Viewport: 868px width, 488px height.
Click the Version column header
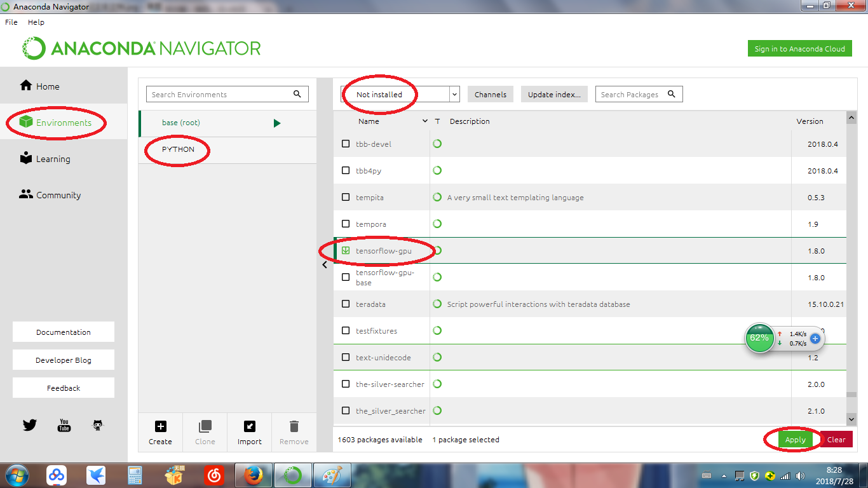tap(810, 121)
